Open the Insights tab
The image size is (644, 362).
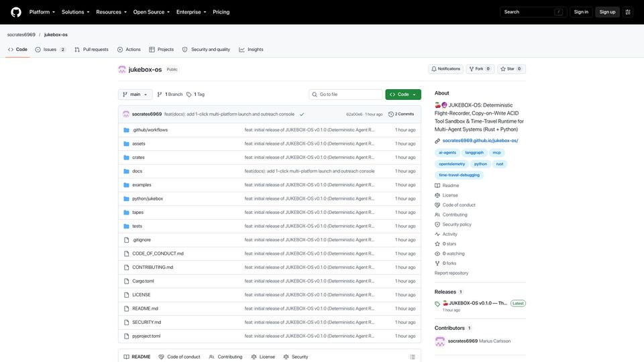coord(251,50)
